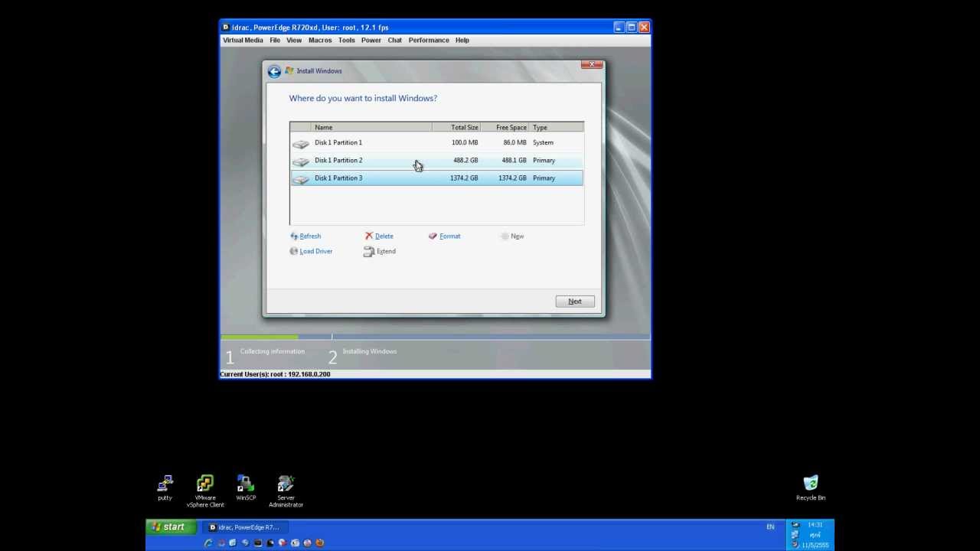Click the drive icon of Partition 3
This screenshot has width=980, height=551.
pyautogui.click(x=301, y=178)
